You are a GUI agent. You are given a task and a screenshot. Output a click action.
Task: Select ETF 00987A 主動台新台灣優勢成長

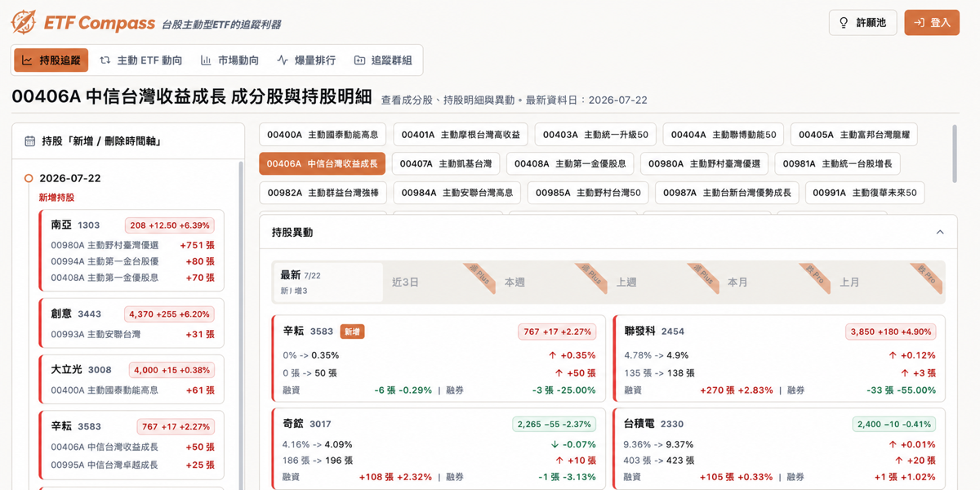tap(727, 193)
